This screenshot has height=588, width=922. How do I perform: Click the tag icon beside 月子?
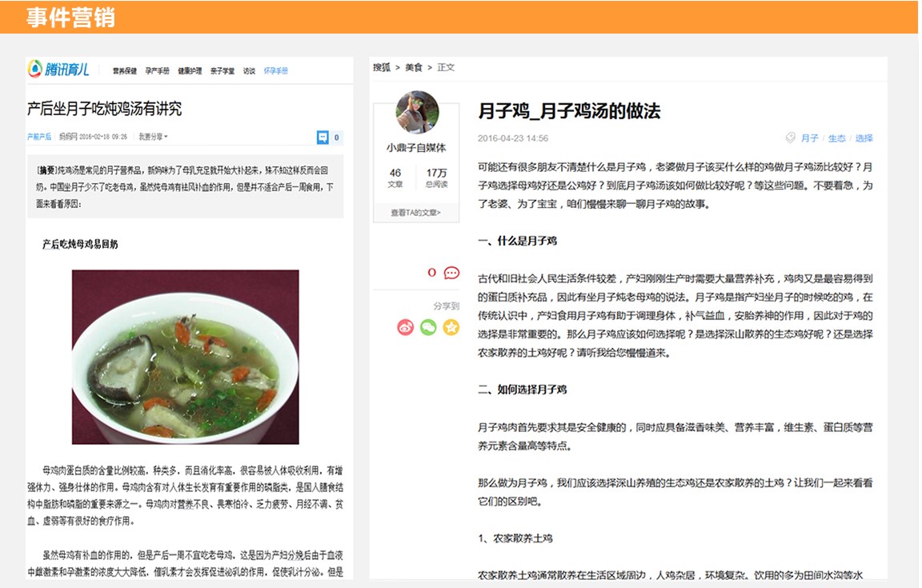pos(791,138)
